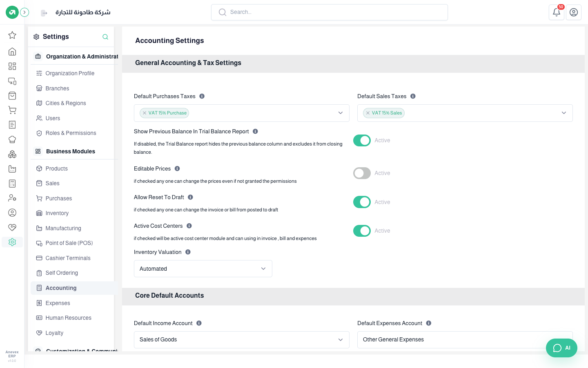
Task: Open Organization Profile settings
Action: [70, 73]
